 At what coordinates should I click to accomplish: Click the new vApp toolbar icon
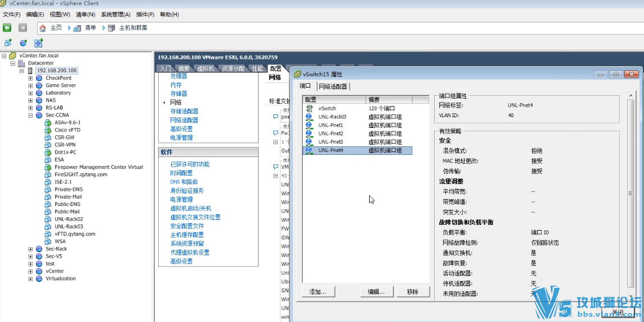(x=38, y=43)
